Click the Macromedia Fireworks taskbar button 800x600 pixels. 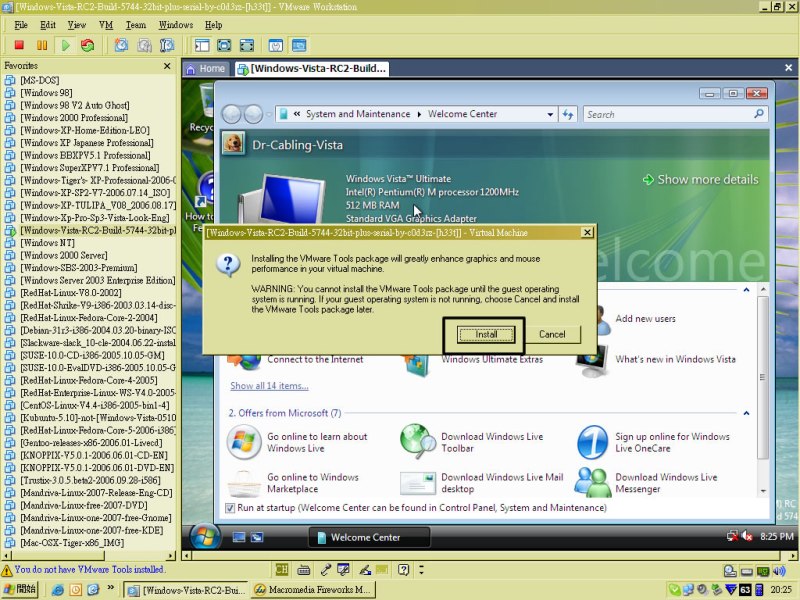coord(314,590)
